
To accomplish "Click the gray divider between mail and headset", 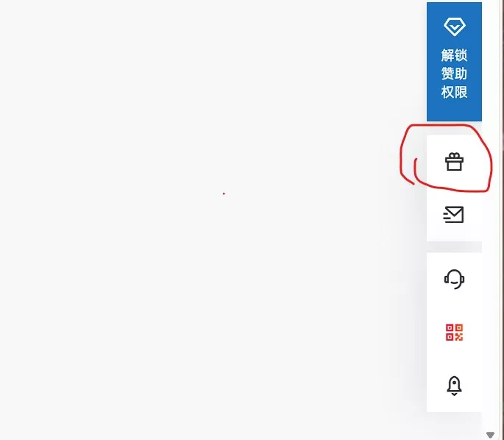I will pos(454,246).
